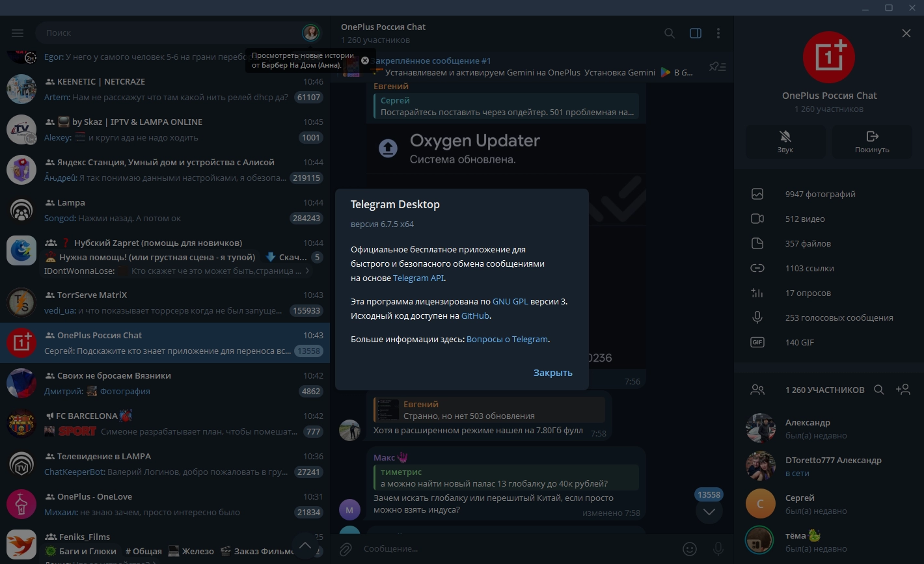Toggle the group info side panel

click(696, 33)
